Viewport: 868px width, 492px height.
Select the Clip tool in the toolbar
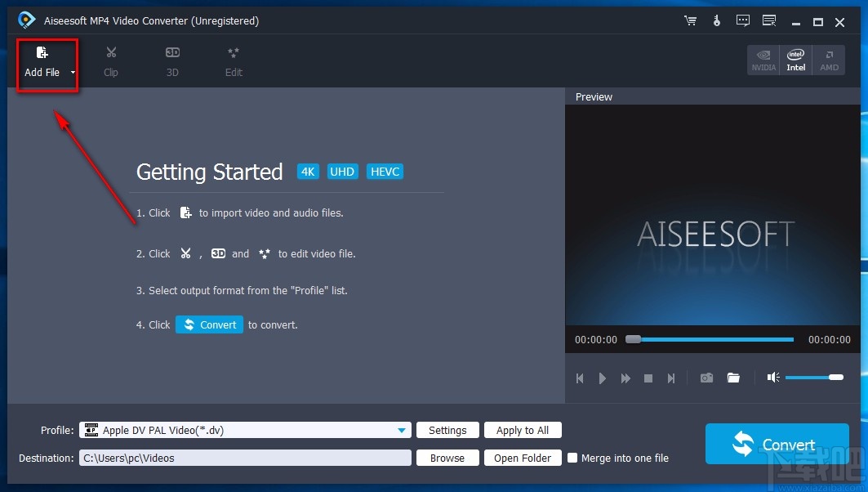pos(110,61)
